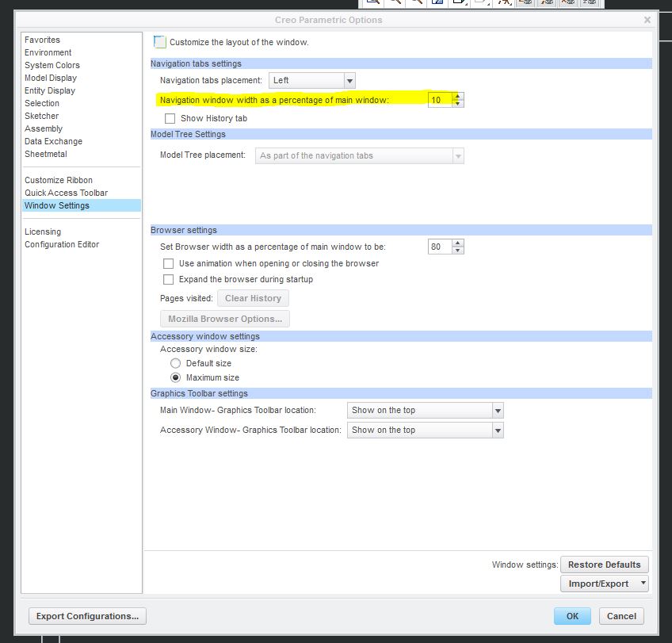Open Main Window Graphics Toolbar location dropdown
Viewport: 672px width, 643px height.
pyautogui.click(x=425, y=410)
